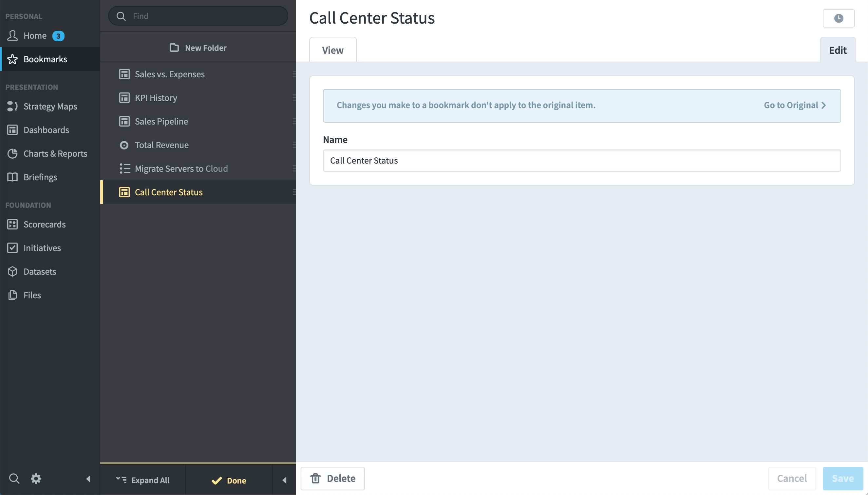Select the Initiatives checkmark icon
The image size is (868, 495).
point(12,248)
